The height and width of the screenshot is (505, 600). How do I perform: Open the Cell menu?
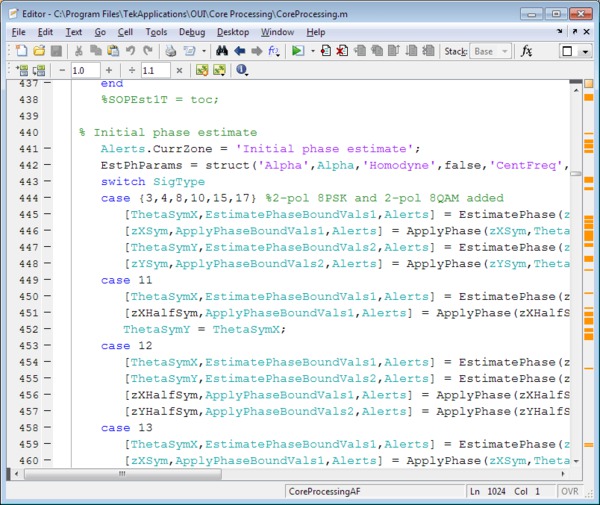tap(125, 32)
